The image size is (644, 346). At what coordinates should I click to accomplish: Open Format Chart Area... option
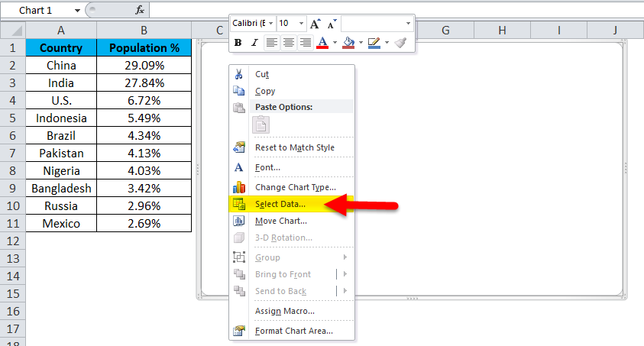(x=293, y=331)
